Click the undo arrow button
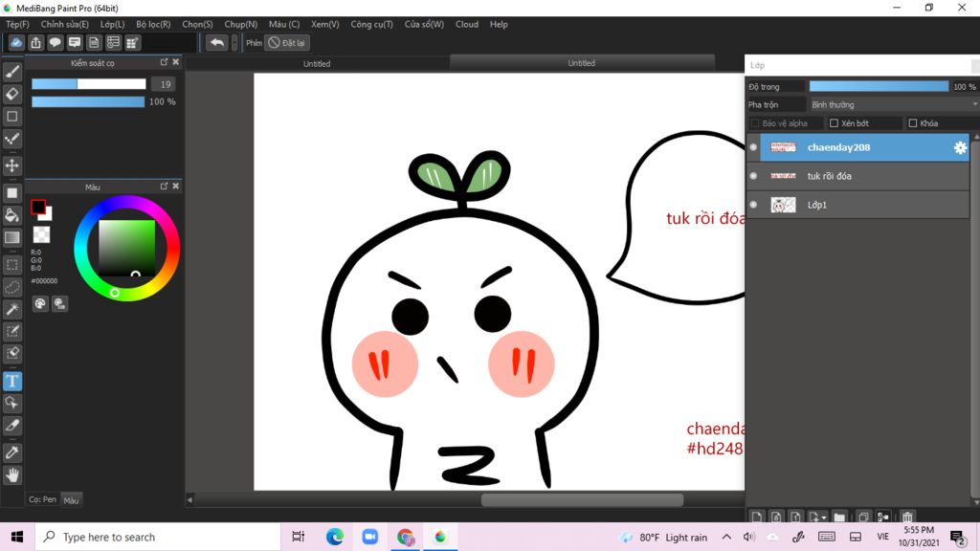The image size is (980, 551). [217, 42]
